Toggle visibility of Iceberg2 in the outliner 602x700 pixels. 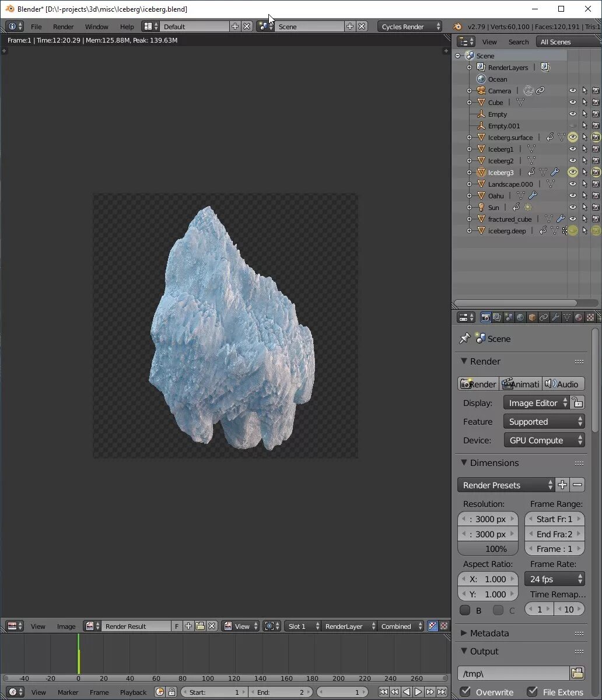point(572,160)
